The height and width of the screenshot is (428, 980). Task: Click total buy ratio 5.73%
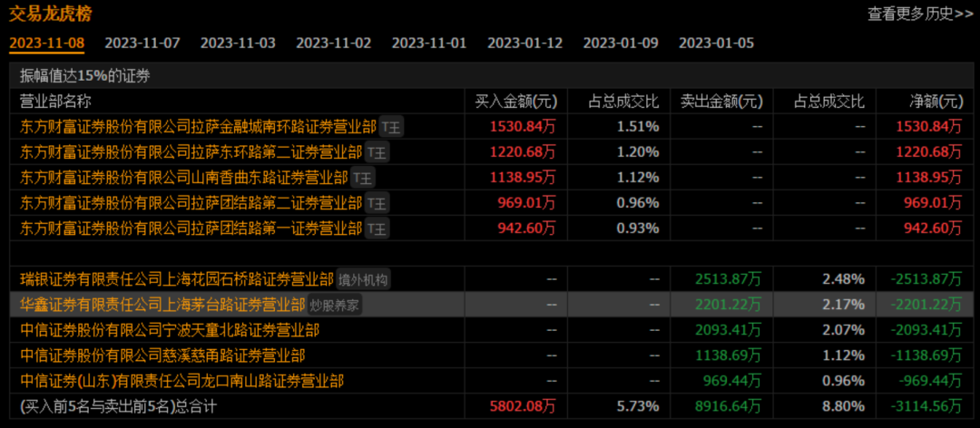638,406
